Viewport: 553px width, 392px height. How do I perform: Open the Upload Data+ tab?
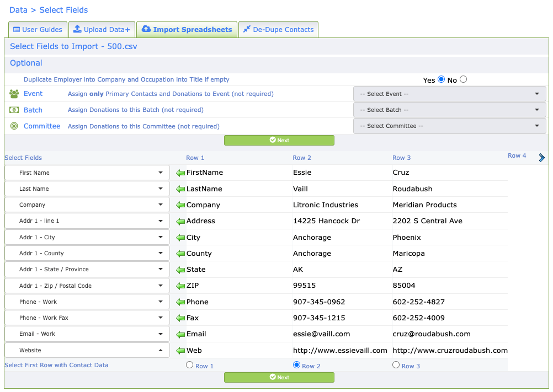(x=102, y=30)
